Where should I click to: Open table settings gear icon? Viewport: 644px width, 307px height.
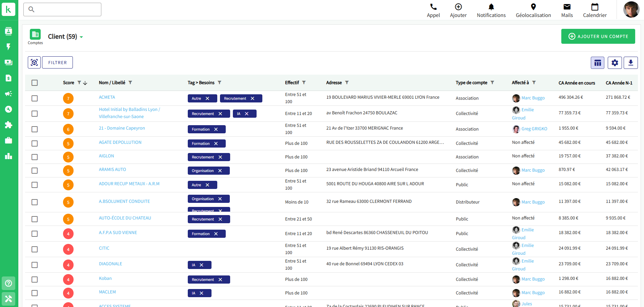click(x=615, y=63)
